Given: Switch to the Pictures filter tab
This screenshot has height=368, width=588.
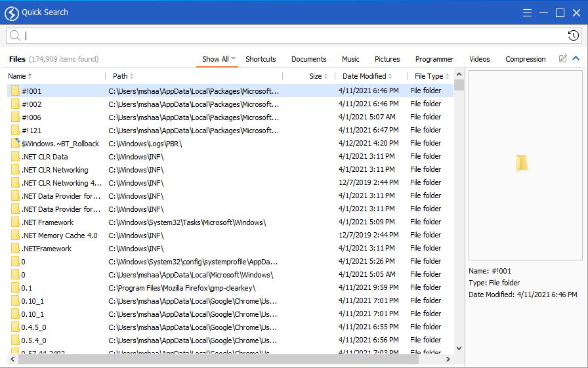Looking at the screenshot, I should [x=387, y=59].
